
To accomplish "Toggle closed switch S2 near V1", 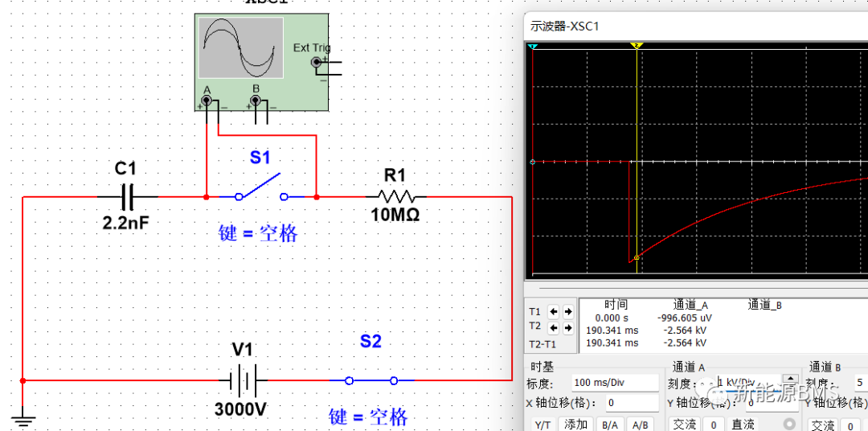I will [x=371, y=380].
